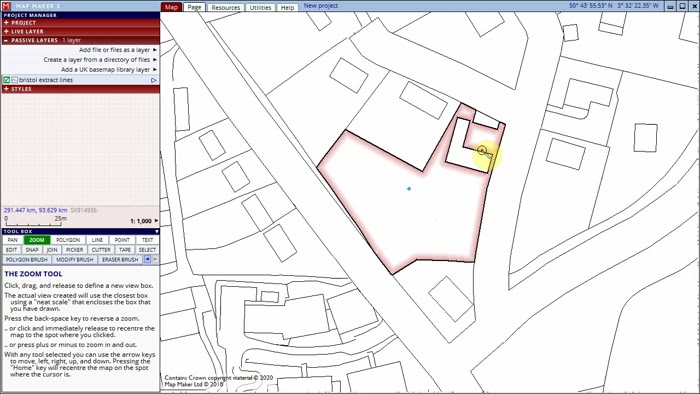Select the LINE tool
Image resolution: width=700 pixels, height=394 pixels.
tap(97, 240)
